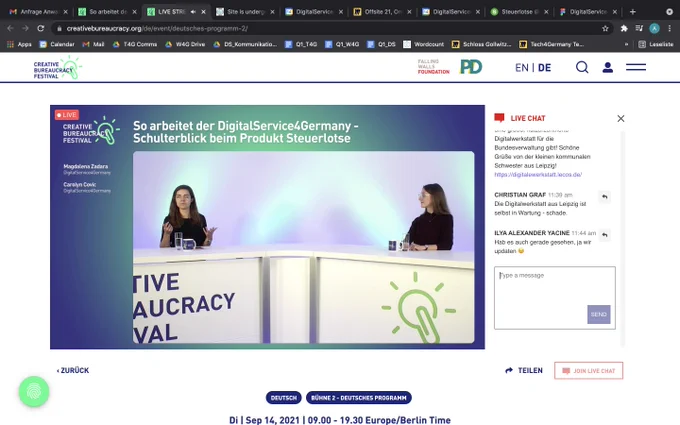Select the Deutsch tag pill
680x425 pixels.
(x=284, y=398)
